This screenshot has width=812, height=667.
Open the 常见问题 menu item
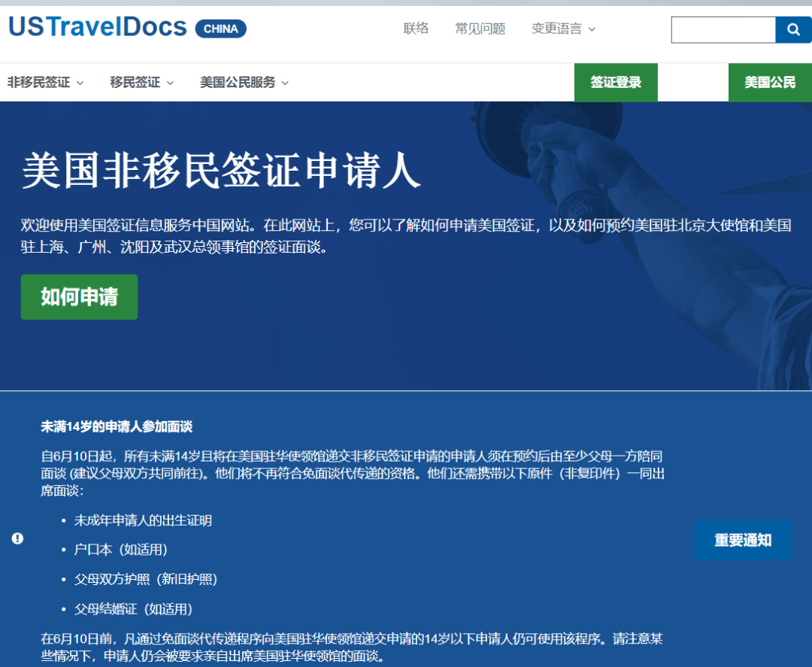pyautogui.click(x=480, y=28)
